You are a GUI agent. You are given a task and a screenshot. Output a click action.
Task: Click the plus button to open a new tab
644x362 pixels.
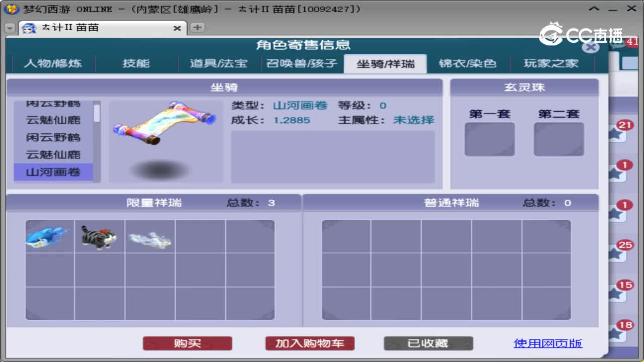pyautogui.click(x=196, y=29)
